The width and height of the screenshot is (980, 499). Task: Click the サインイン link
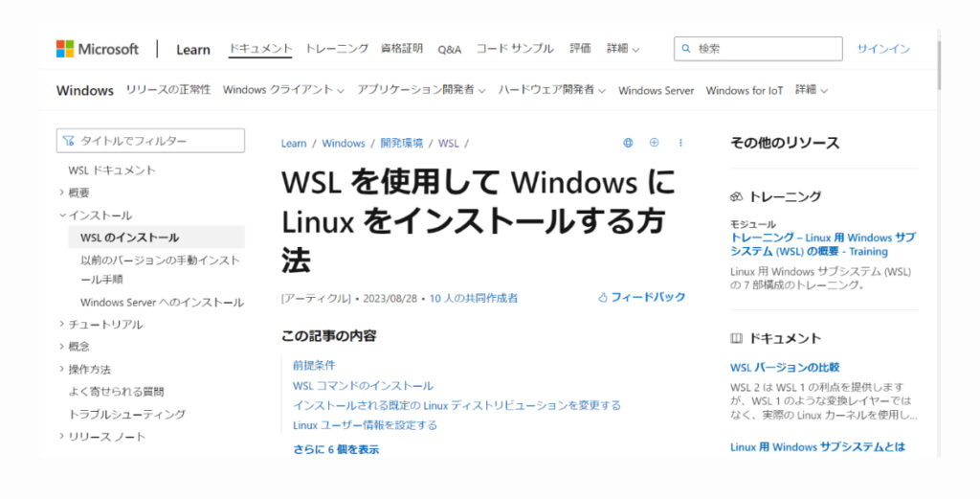pos(883,49)
